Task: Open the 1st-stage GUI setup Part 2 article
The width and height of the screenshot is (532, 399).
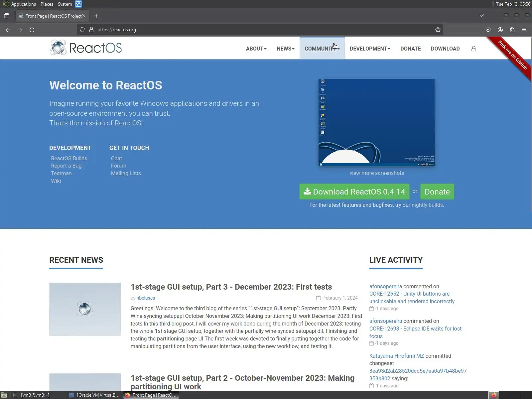Action: [243, 382]
